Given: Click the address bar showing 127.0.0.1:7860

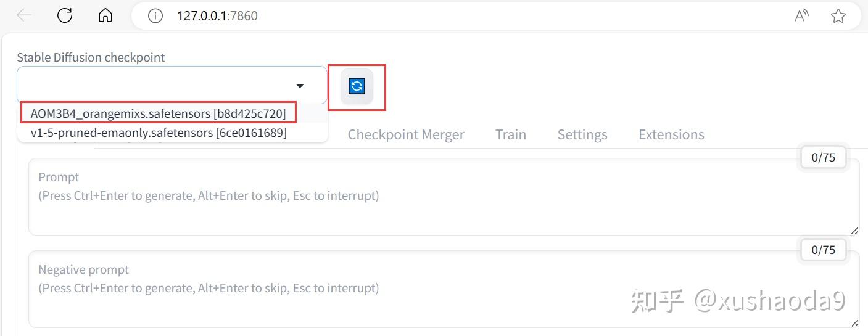Looking at the screenshot, I should click(432, 16).
